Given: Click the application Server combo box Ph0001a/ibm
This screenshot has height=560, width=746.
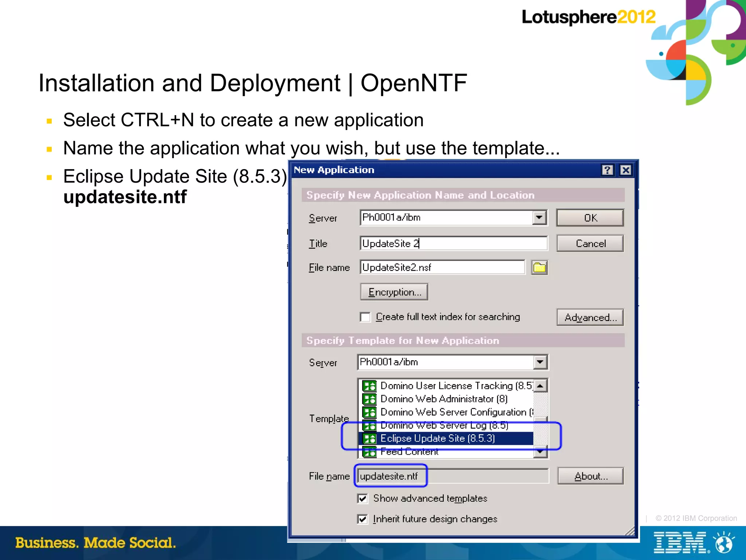Looking at the screenshot, I should 454,218.
